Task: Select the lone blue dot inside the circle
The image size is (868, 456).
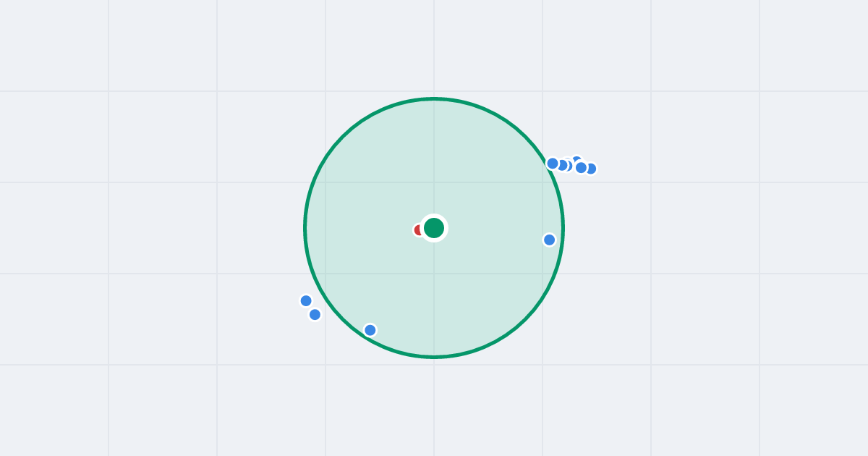Action: [x=550, y=240]
